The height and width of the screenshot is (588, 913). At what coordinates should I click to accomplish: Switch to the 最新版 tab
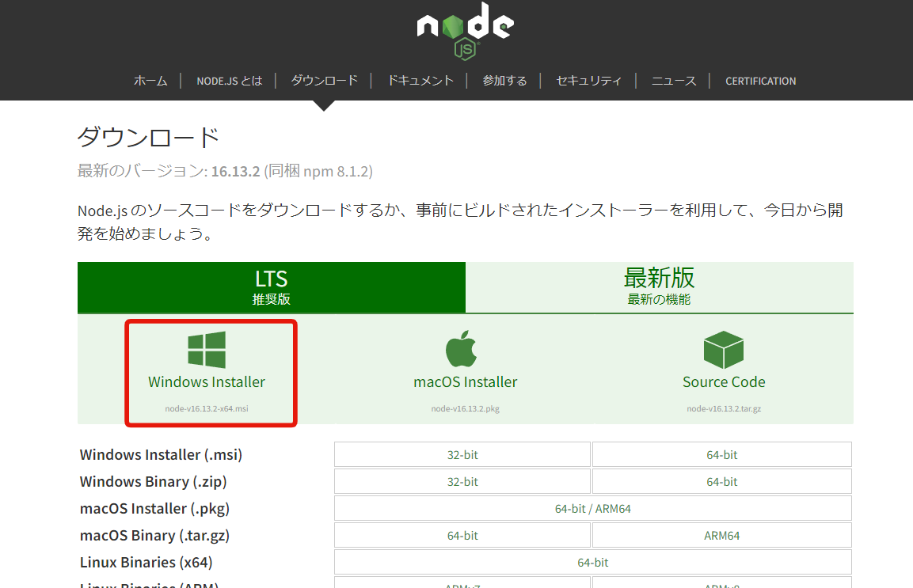pyautogui.click(x=660, y=287)
